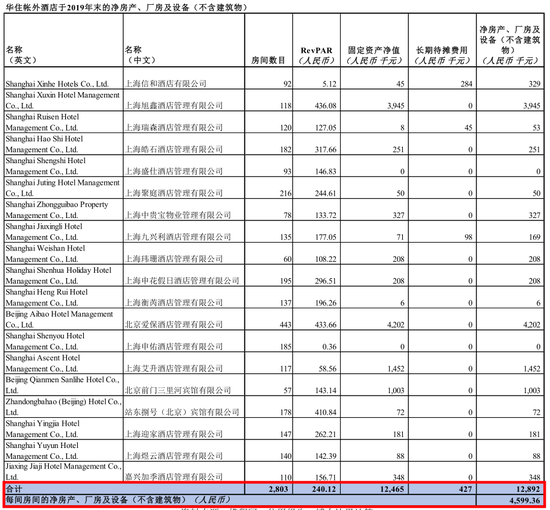Click the Chinese name 北京爱保酒店管理有限公司

(x=174, y=324)
